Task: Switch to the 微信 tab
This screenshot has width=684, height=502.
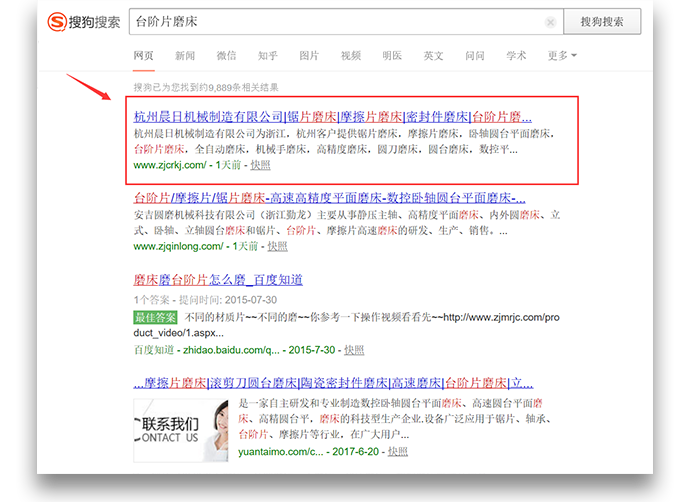Action: 227,56
